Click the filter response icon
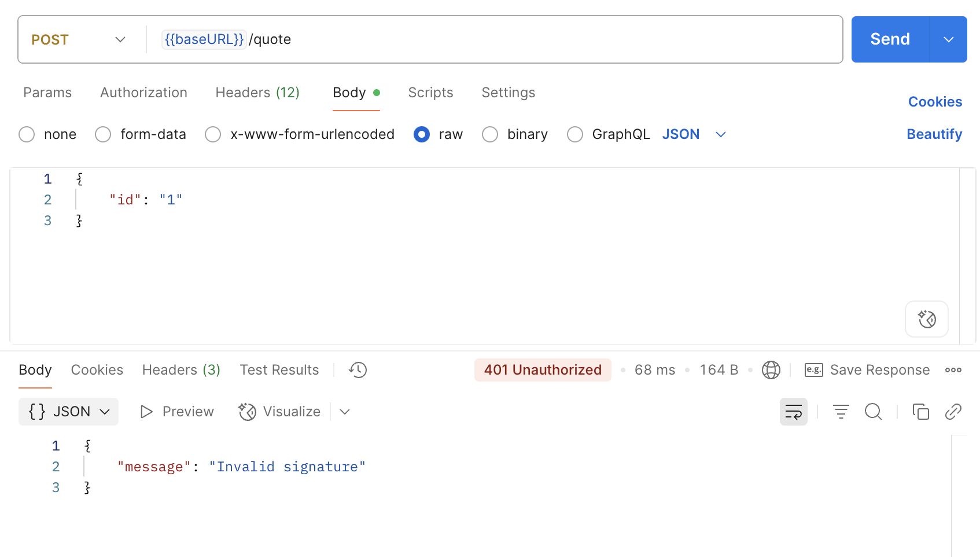The width and height of the screenshot is (980, 557). pos(841,412)
